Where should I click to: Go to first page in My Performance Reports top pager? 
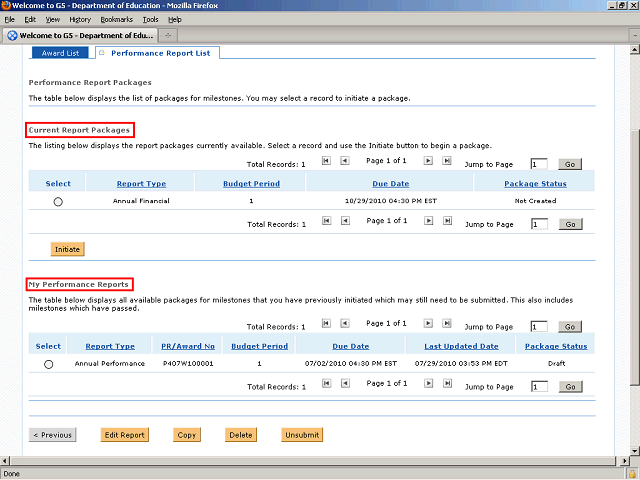[x=326, y=324]
